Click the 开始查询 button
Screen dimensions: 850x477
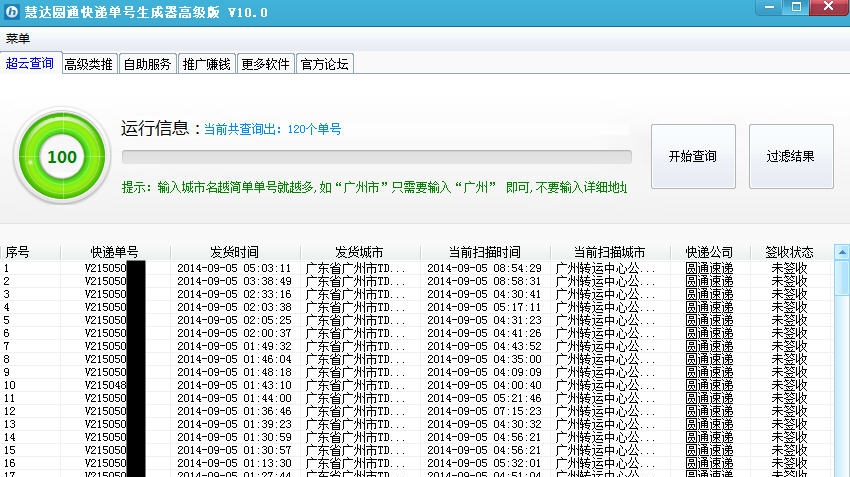click(x=693, y=156)
